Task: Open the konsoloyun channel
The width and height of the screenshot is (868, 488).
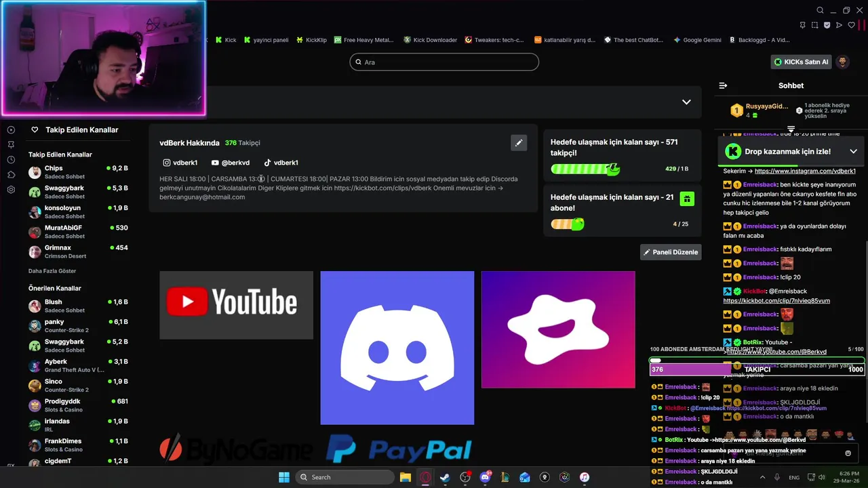Action: pyautogui.click(x=78, y=212)
